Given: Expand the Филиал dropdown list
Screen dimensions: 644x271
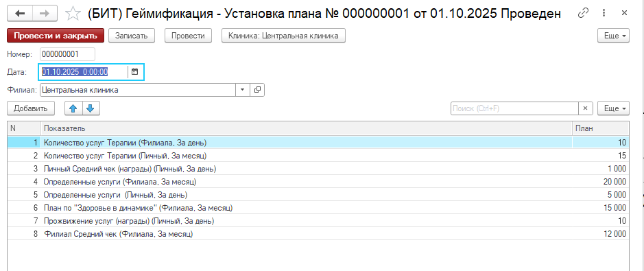Looking at the screenshot, I should 242,90.
